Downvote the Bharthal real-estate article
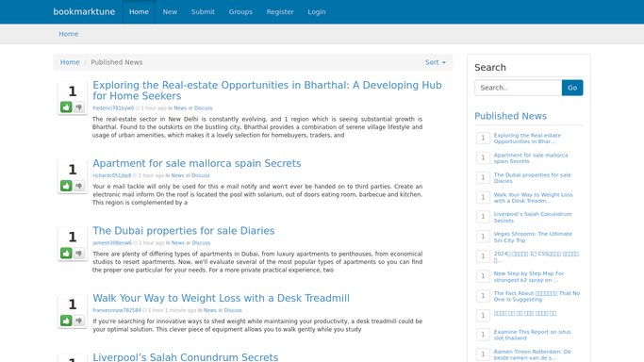 (x=79, y=107)
